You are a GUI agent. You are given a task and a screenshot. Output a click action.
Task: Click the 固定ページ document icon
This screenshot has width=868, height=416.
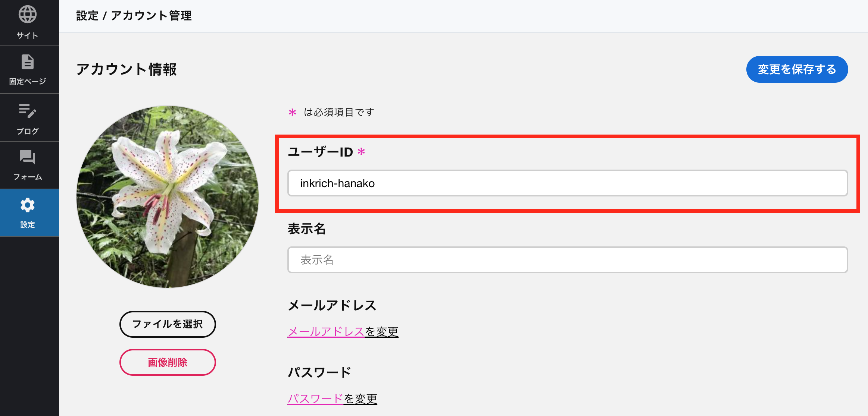(28, 62)
